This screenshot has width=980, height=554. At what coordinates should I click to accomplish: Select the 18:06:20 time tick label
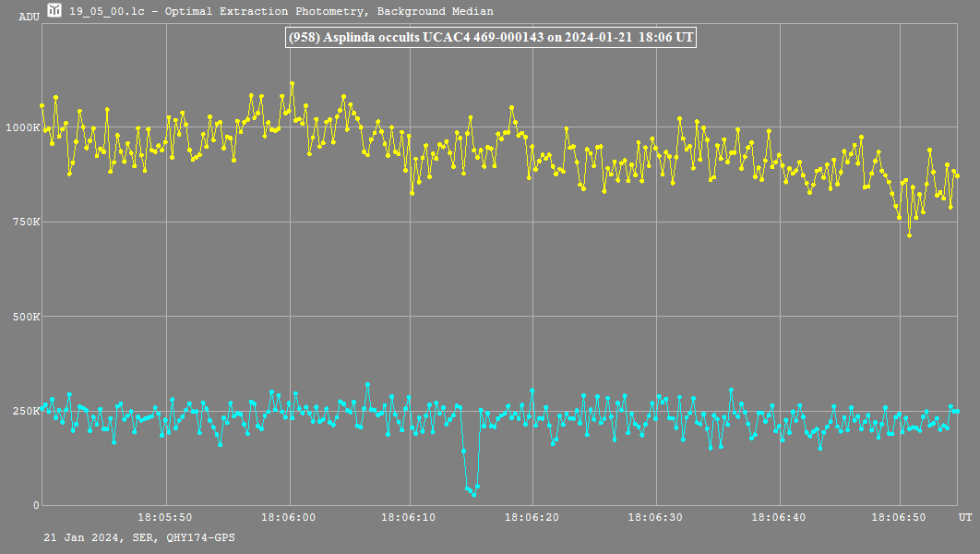click(533, 518)
